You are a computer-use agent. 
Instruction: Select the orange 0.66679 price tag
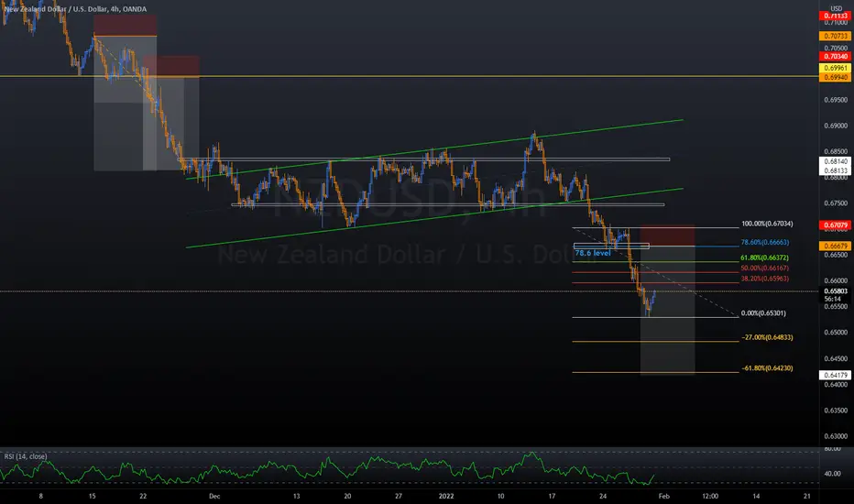(836, 247)
